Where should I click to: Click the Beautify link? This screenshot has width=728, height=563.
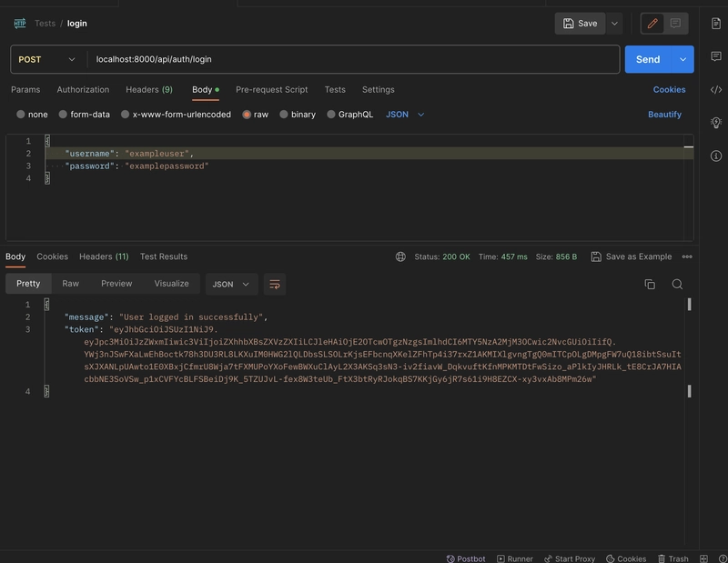pos(664,115)
